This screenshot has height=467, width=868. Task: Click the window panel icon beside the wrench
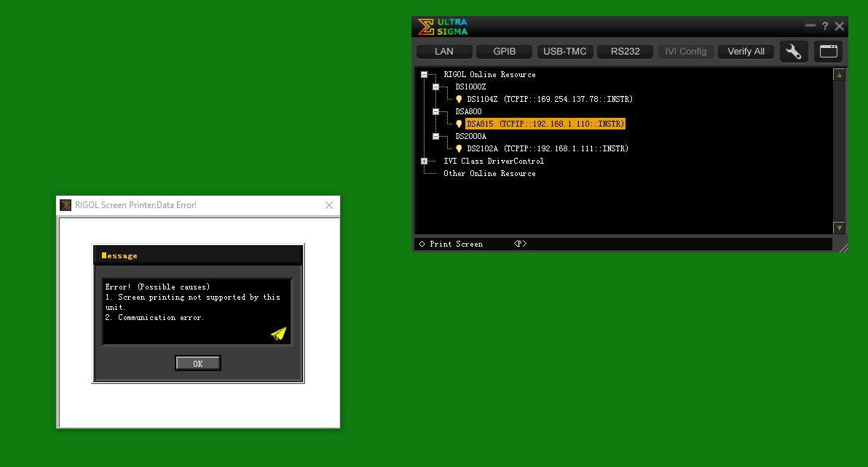tap(828, 52)
